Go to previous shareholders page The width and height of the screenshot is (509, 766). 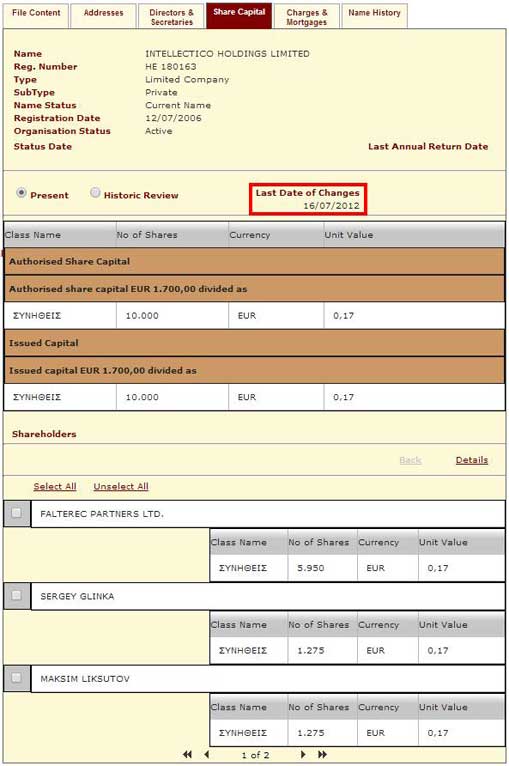click(207, 755)
